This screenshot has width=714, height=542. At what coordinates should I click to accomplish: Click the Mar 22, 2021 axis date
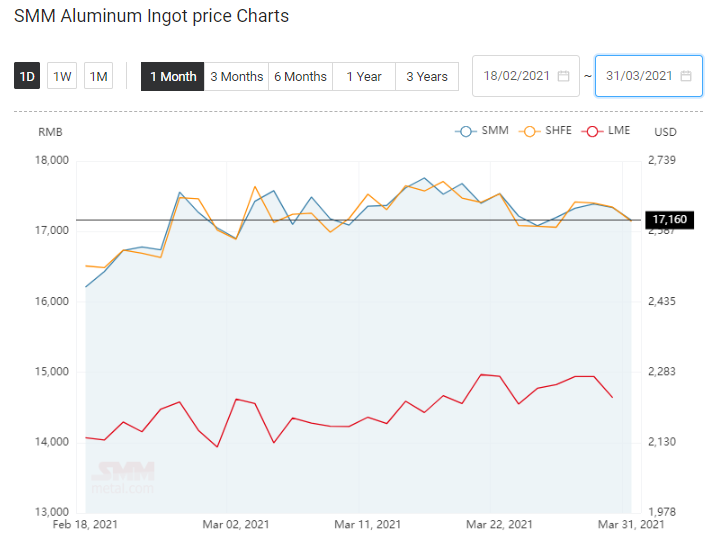click(x=499, y=525)
